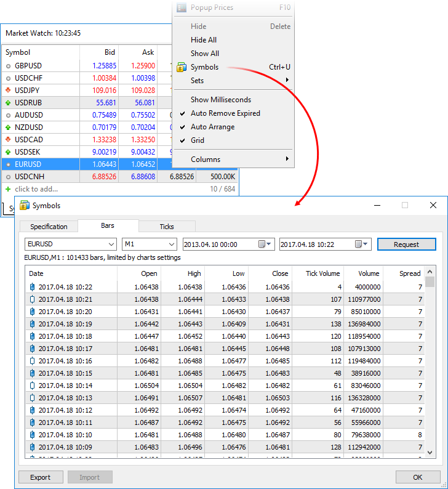448x489 pixels.
Task: Click USDCHF circle status icon
Action: pyautogui.click(x=8, y=78)
